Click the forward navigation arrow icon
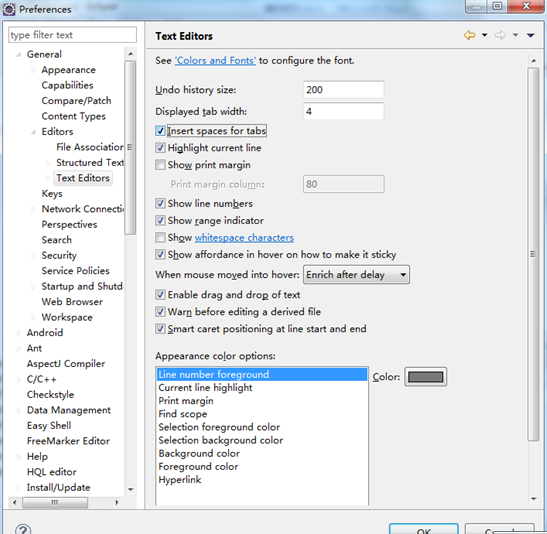This screenshot has height=534, width=547. click(x=500, y=35)
